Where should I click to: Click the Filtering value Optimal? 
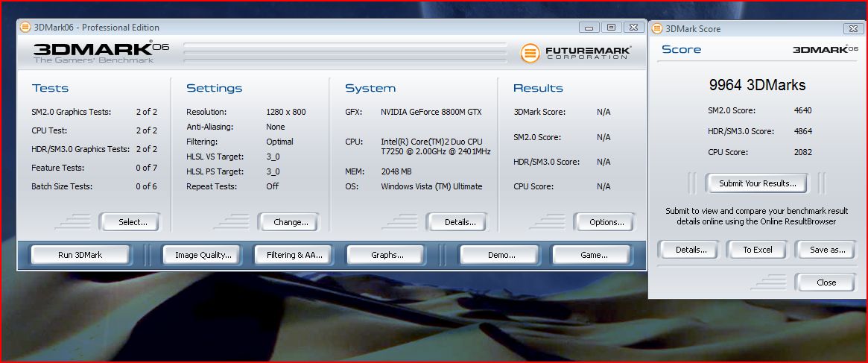point(279,142)
